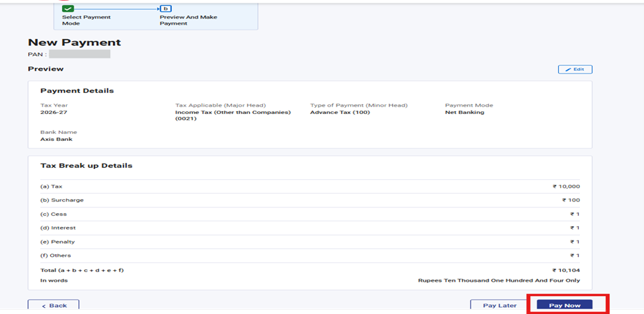
Task: Click the pencil icon in Edit button
Action: (568, 69)
